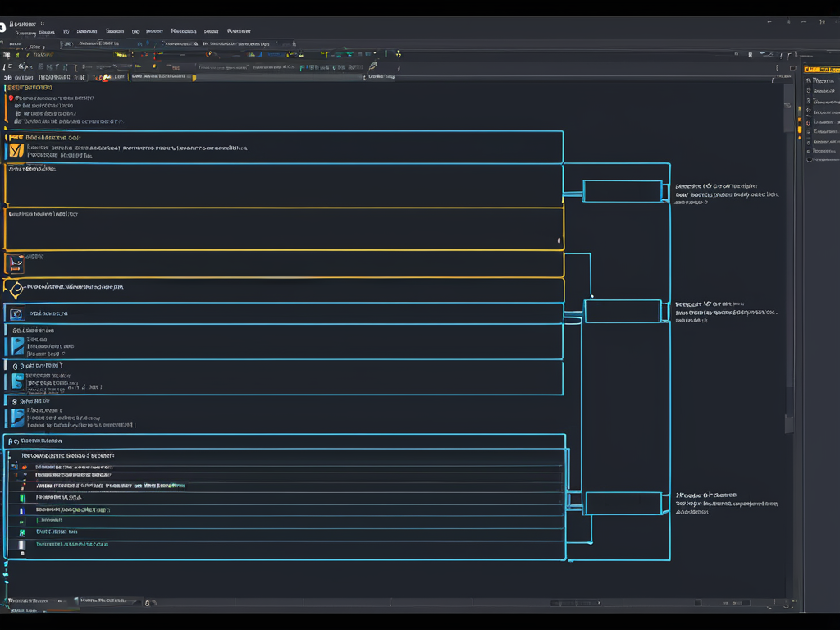Click the small circle icon in the bottom status bar
This screenshot has height=630, width=840.
[x=148, y=603]
